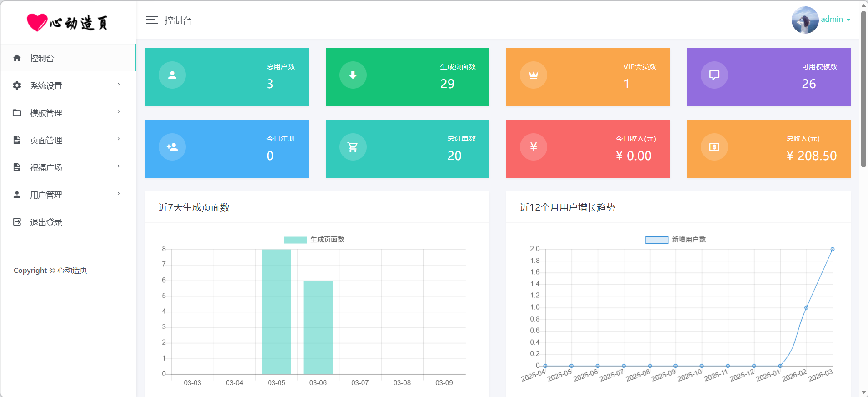The width and height of the screenshot is (868, 397).
Task: Click 退出登录 to log out
Action: 46,222
